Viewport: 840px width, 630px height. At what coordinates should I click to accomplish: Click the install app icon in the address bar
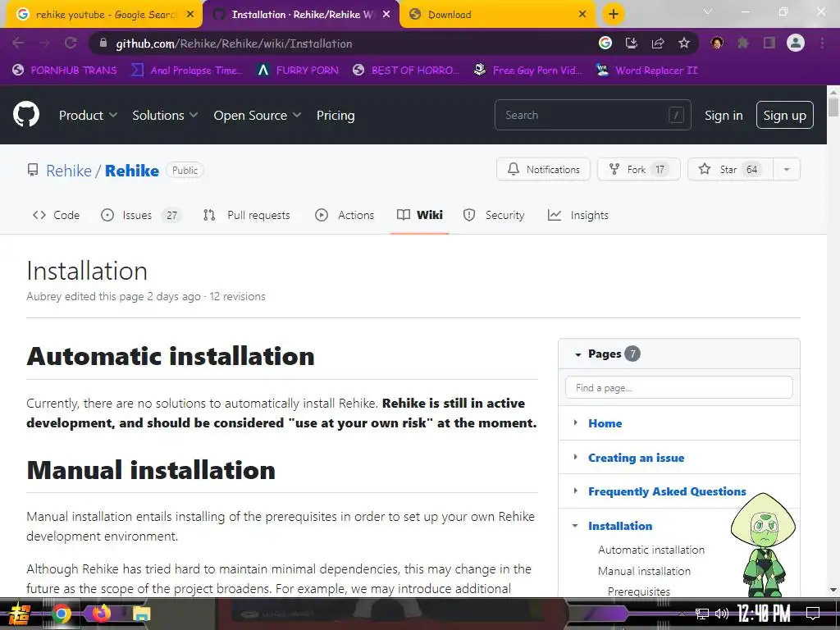point(632,43)
